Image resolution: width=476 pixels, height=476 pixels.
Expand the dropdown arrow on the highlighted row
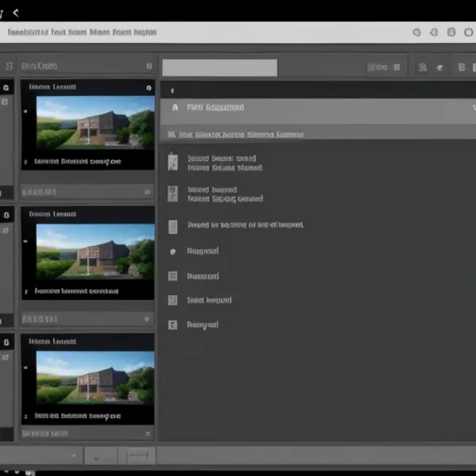[474, 107]
